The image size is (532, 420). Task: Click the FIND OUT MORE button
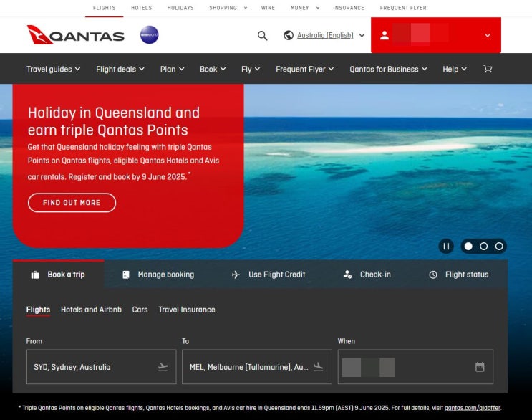click(72, 203)
